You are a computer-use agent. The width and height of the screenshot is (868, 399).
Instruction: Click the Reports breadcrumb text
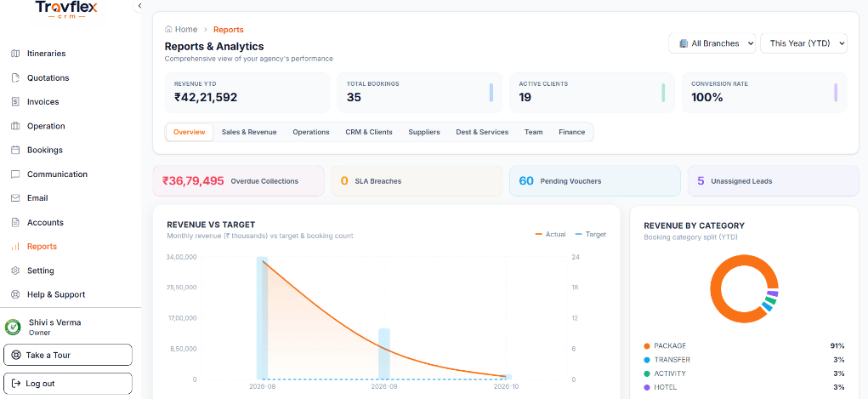pos(228,30)
